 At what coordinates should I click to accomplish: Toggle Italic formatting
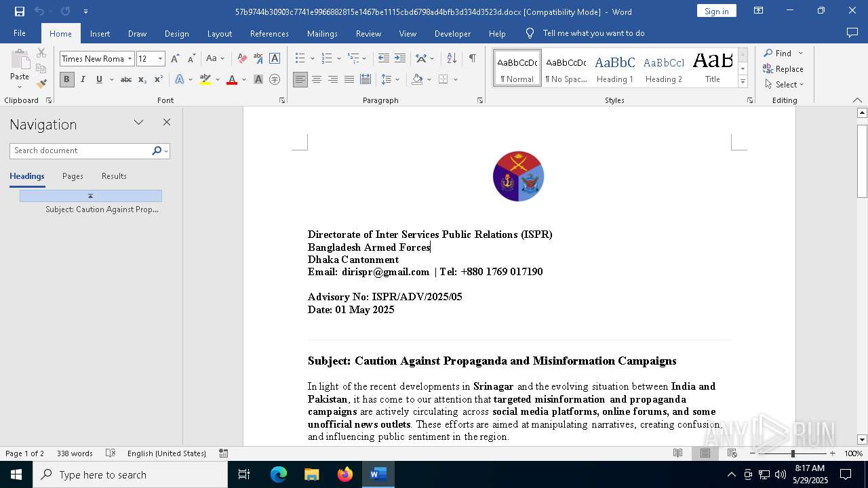tap(83, 80)
